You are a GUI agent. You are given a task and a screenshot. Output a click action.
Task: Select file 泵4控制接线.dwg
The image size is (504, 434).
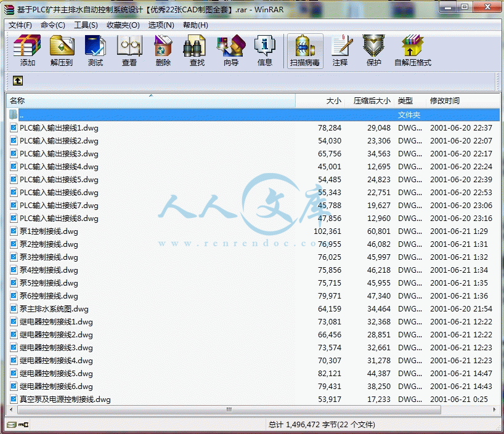tap(49, 270)
